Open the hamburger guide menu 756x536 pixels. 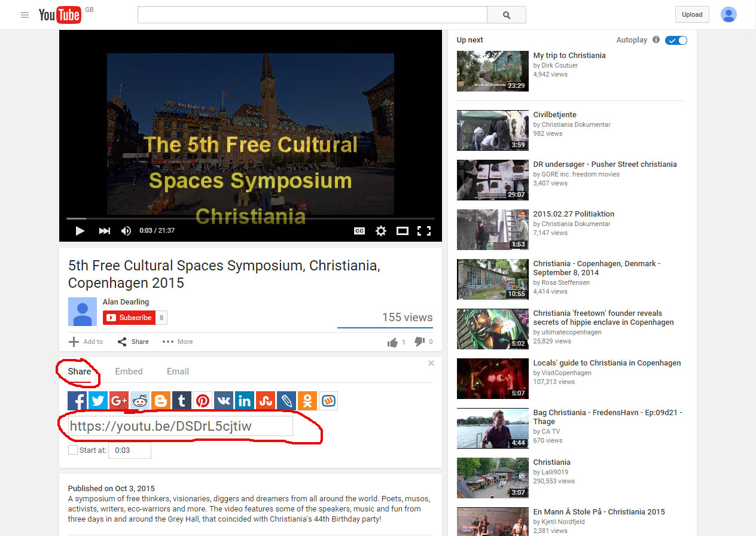[x=25, y=15]
